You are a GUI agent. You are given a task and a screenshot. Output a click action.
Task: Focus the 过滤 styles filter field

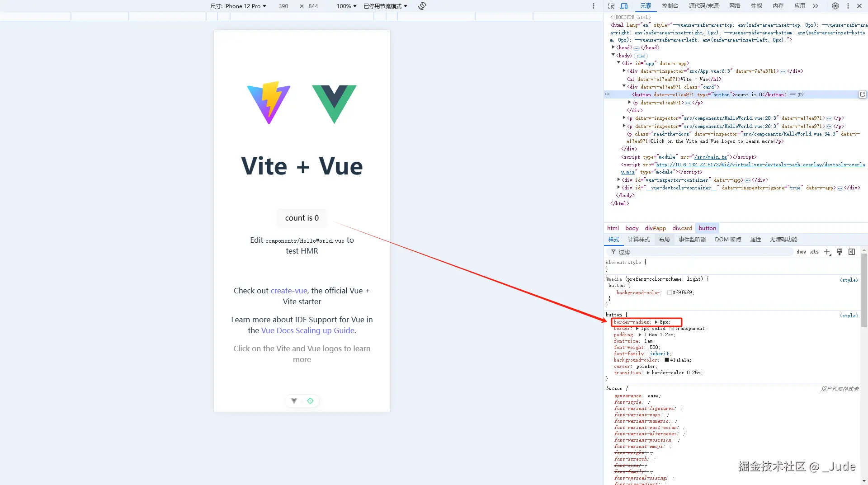(700, 252)
